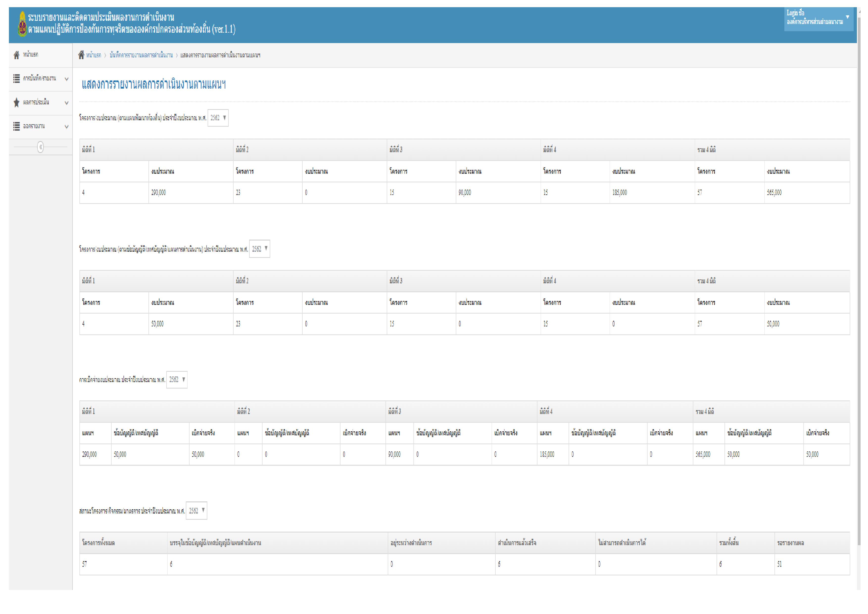Open year dropdown for การเบิกจ่ายงบประมาณ section

click(177, 380)
